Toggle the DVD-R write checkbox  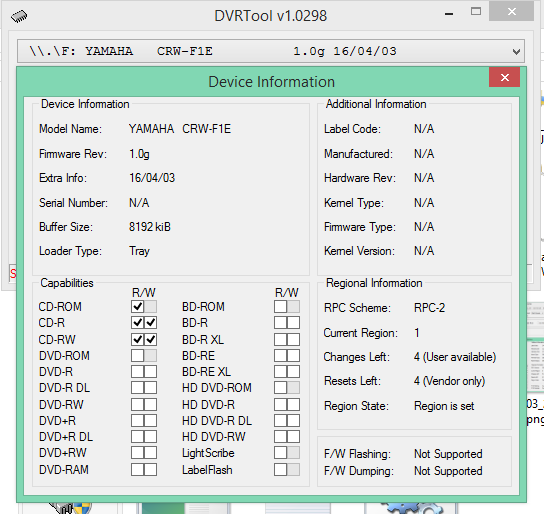(151, 371)
